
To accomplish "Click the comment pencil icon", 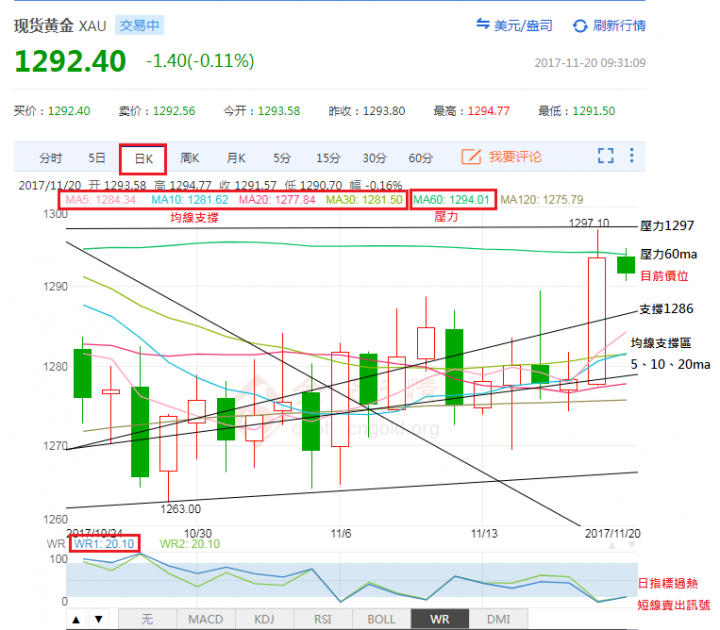I will (471, 157).
